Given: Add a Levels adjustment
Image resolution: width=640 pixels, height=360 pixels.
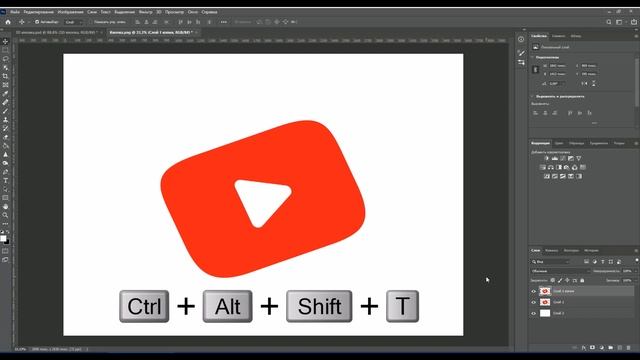Looking at the screenshot, I should point(555,158).
